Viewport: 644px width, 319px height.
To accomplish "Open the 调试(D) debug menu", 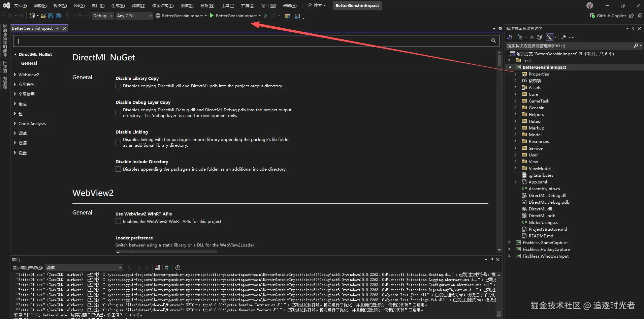I will pyautogui.click(x=138, y=5).
